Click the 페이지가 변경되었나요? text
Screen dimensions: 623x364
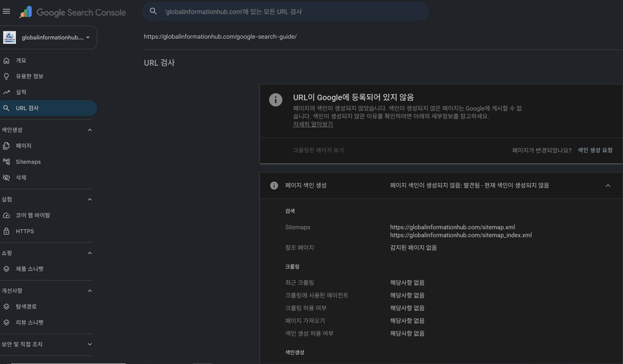pyautogui.click(x=541, y=150)
